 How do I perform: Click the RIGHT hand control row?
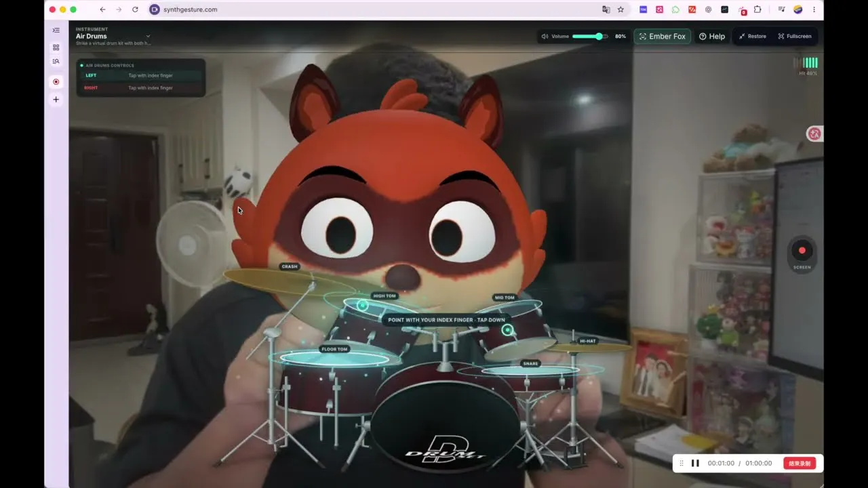click(140, 87)
